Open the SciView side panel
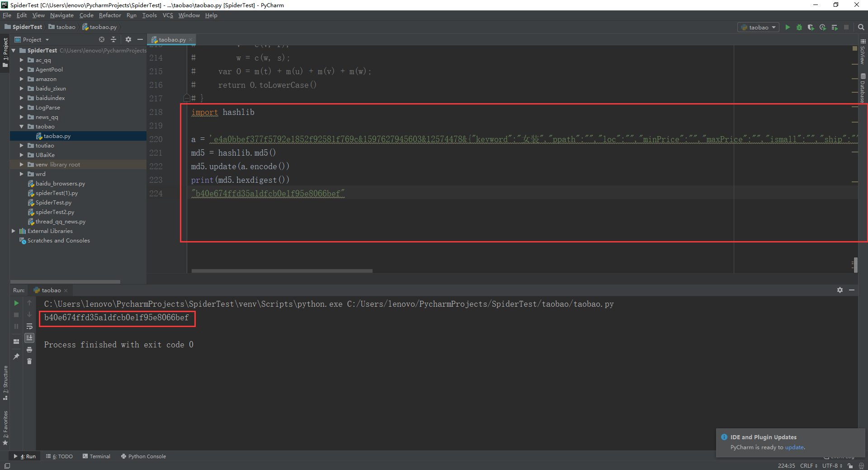Screen dimensions: 868x470 863,52
